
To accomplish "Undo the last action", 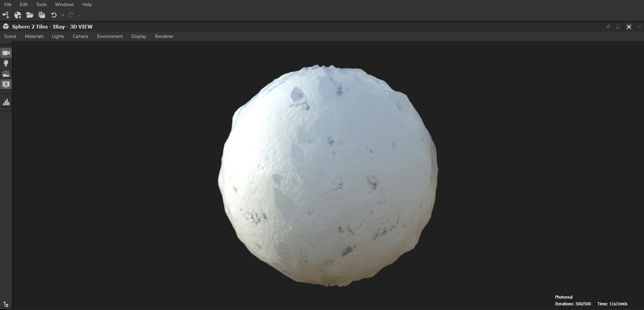I will pyautogui.click(x=54, y=15).
